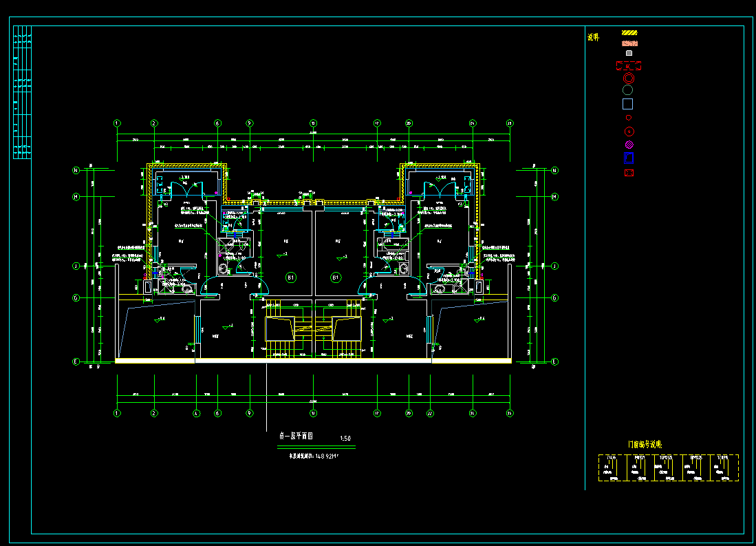Select axis bubble J on the right side
Screen dimensions: 756x546
554,266
